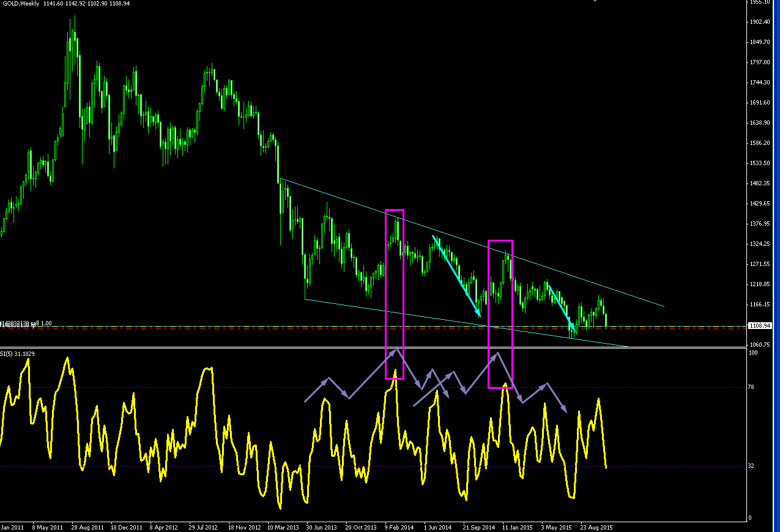Click the RSI(5) 31.1829 indicator label
Image resolution: width=780 pixels, height=532 pixels.
pyautogui.click(x=18, y=353)
